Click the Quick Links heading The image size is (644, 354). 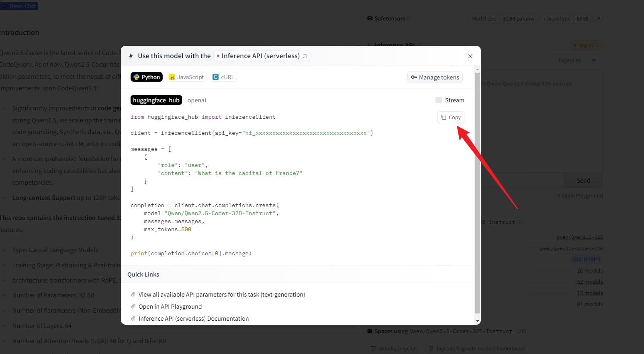click(x=143, y=275)
